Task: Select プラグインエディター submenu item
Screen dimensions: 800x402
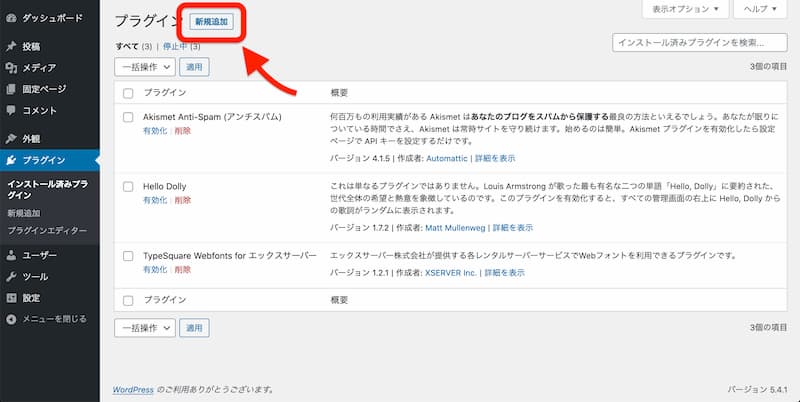Action: 47,231
